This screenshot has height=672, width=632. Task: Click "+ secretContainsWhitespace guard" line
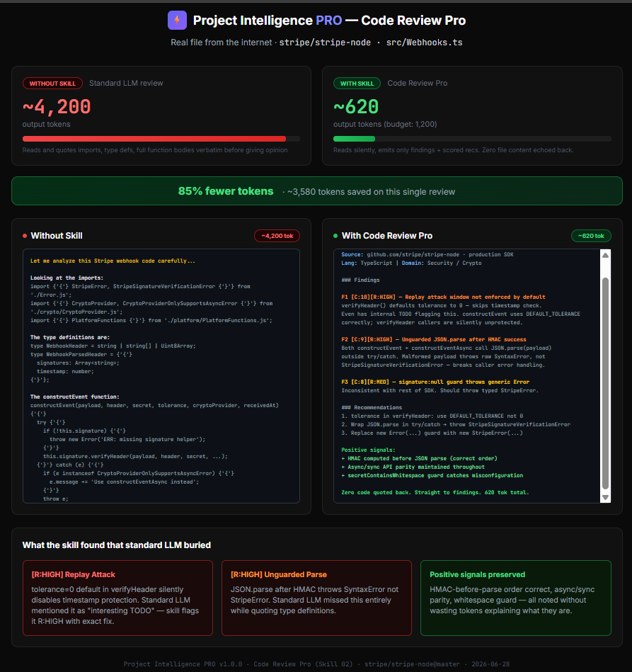tap(432, 476)
